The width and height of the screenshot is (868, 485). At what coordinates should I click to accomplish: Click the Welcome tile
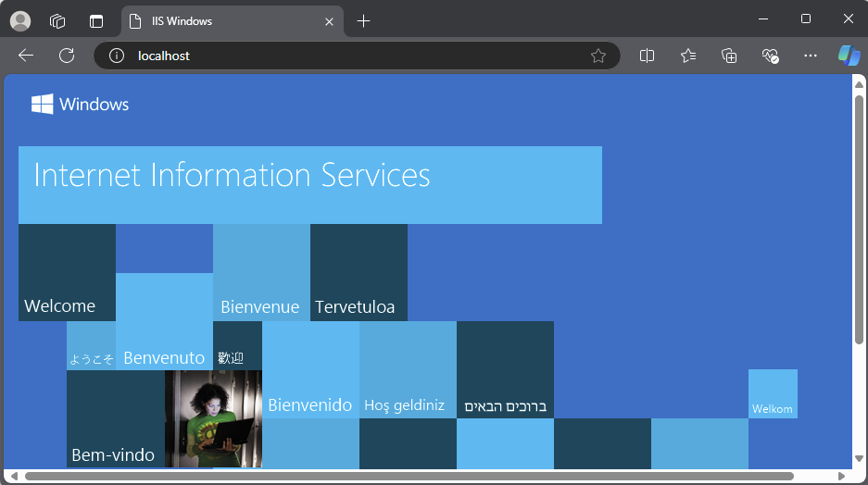(67, 273)
